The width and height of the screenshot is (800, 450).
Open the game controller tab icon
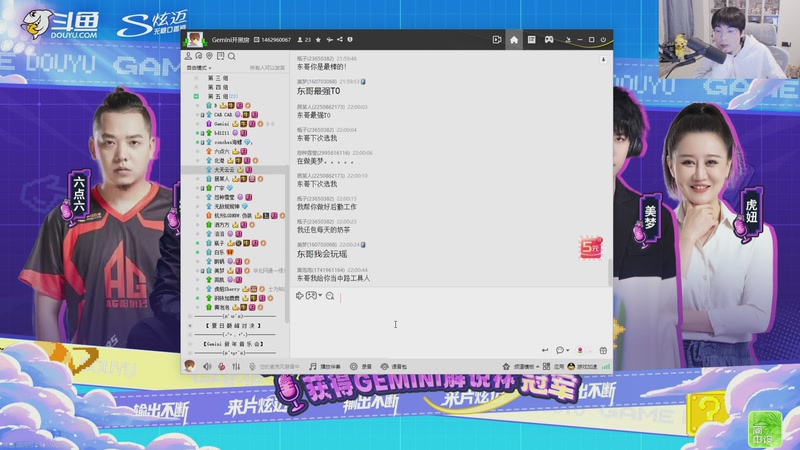click(548, 40)
